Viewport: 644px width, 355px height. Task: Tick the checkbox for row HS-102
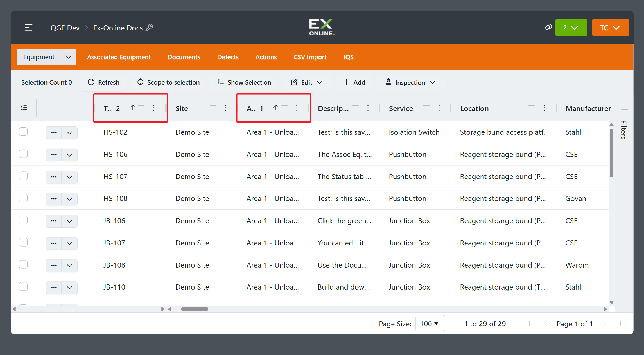(x=23, y=132)
